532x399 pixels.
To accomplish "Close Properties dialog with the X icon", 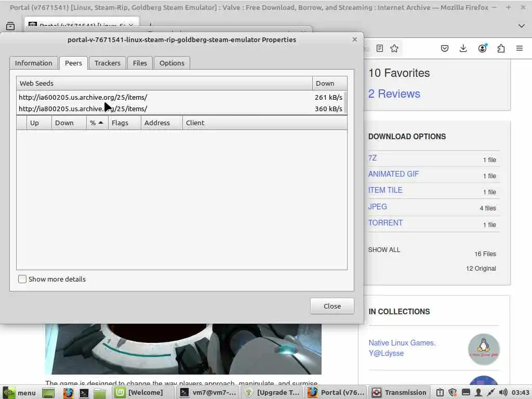I will click(354, 39).
